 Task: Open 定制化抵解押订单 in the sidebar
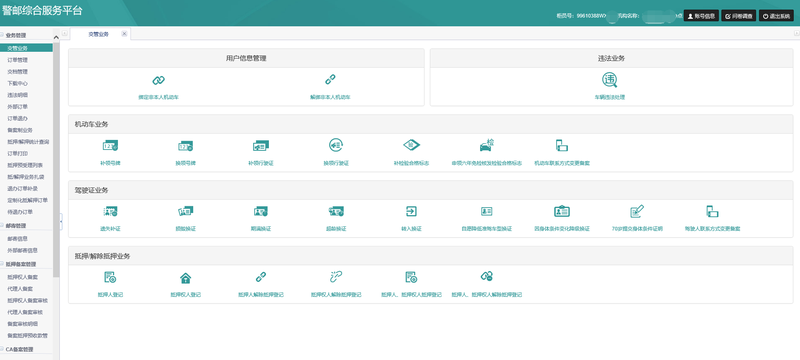(x=27, y=200)
